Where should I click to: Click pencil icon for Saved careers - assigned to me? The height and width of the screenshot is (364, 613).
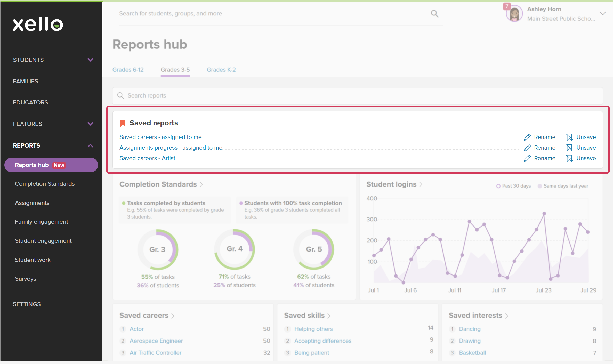[x=527, y=137]
